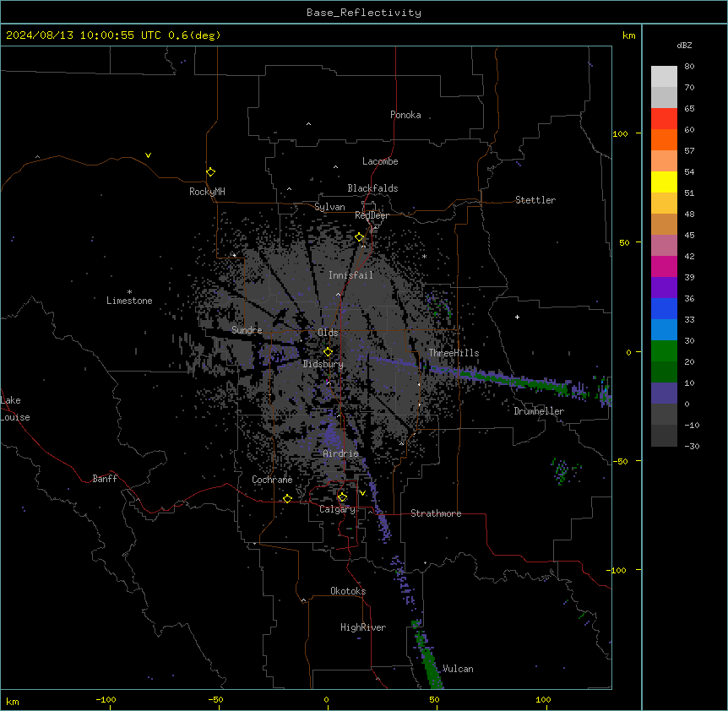Select the bright green 30-20 dBZ swatch
Screen dimensions: 728x711
[x=664, y=351]
